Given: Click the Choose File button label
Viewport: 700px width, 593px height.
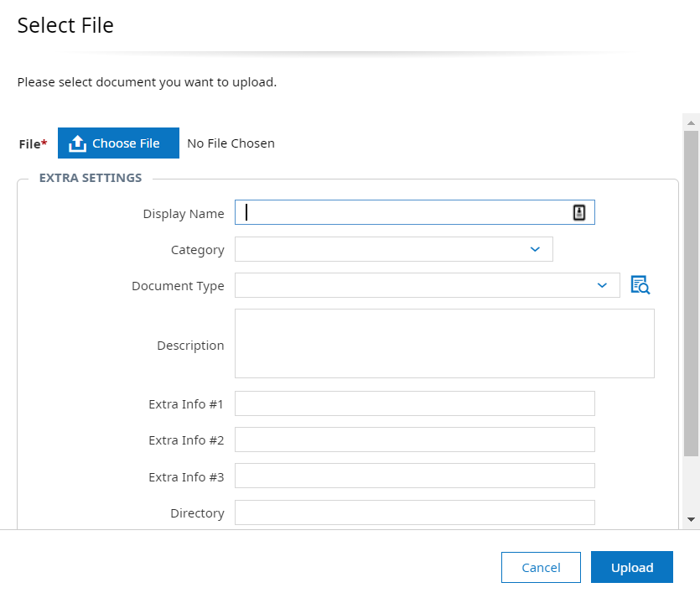Looking at the screenshot, I should click(x=126, y=143).
